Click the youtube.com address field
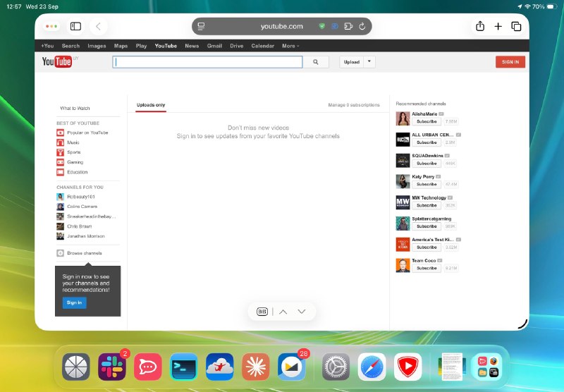This screenshot has height=392, width=564. point(281,26)
